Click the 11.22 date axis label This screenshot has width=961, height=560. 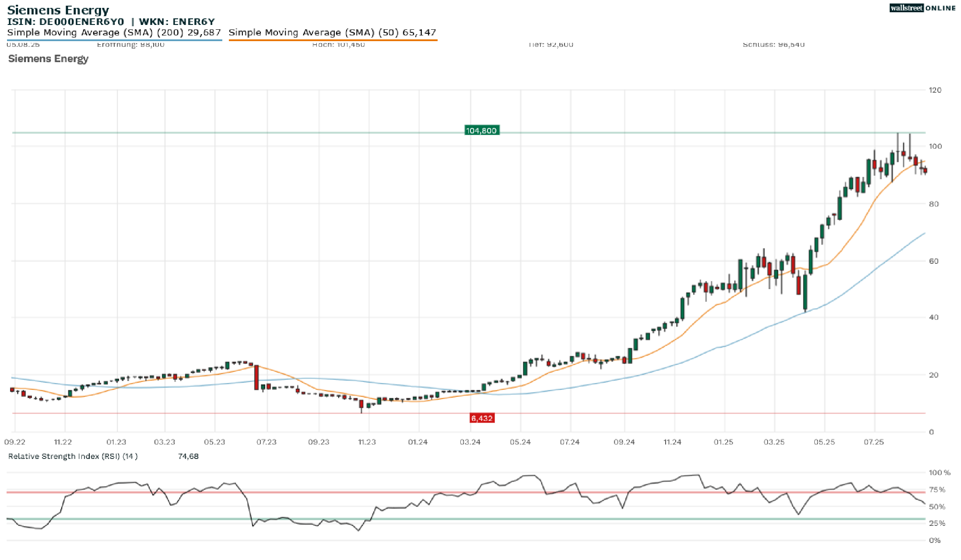click(x=63, y=442)
